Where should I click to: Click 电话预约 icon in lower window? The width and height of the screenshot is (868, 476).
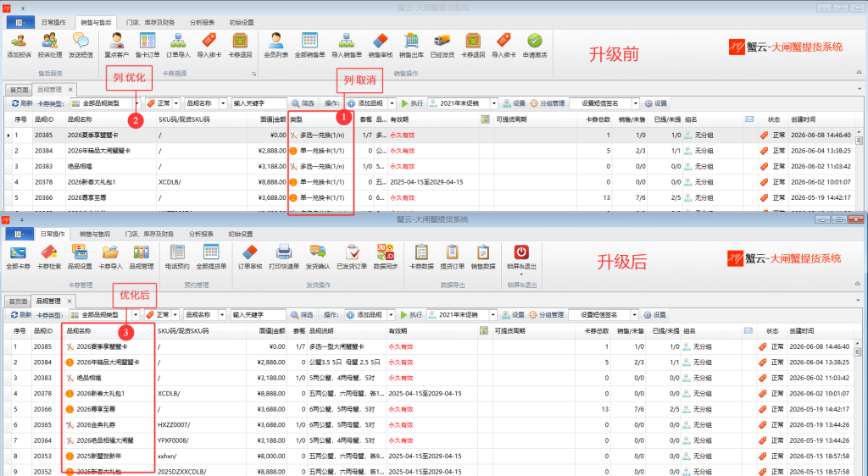tap(177, 252)
